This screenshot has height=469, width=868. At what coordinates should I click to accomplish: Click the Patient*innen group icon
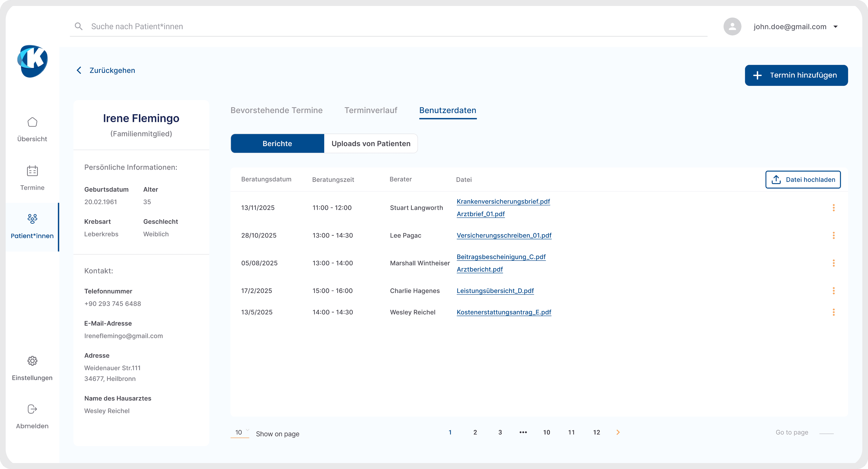[32, 219]
